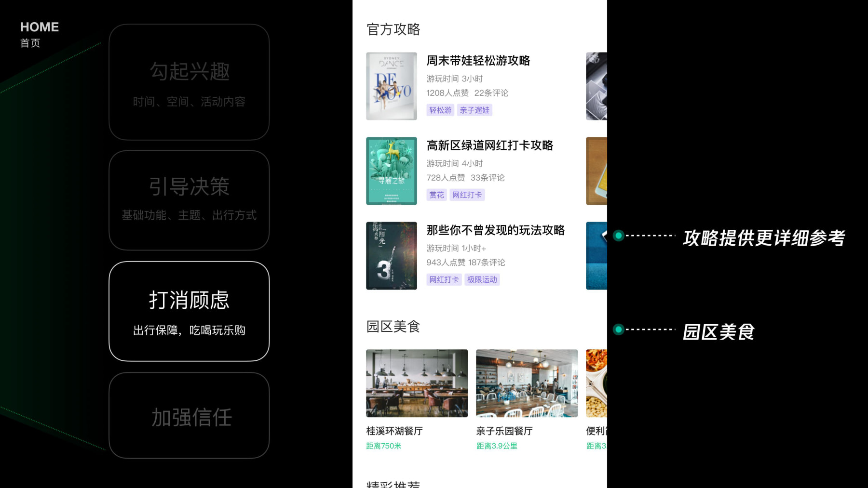
Task: Click the green annotation dot beside 攻略提供更详细参考
Action: [x=618, y=236]
